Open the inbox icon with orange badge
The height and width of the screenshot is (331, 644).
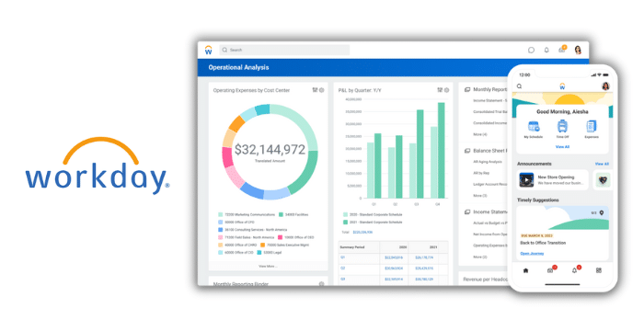[562, 50]
